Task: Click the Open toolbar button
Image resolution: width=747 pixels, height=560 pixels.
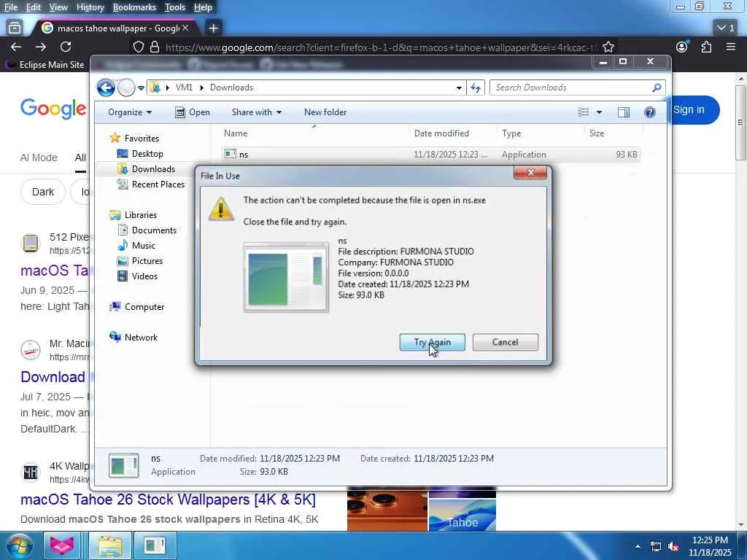Action: (x=193, y=112)
